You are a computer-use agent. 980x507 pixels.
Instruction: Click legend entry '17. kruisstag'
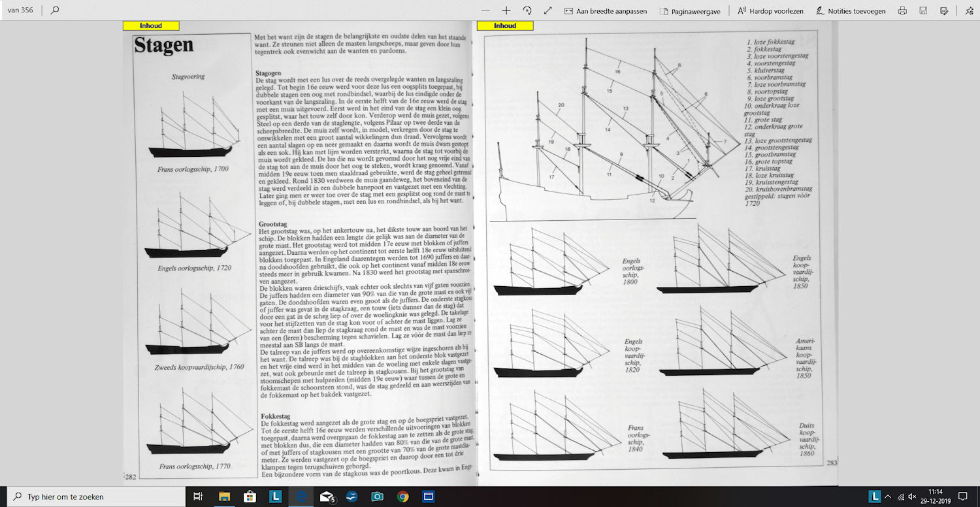tap(763, 169)
